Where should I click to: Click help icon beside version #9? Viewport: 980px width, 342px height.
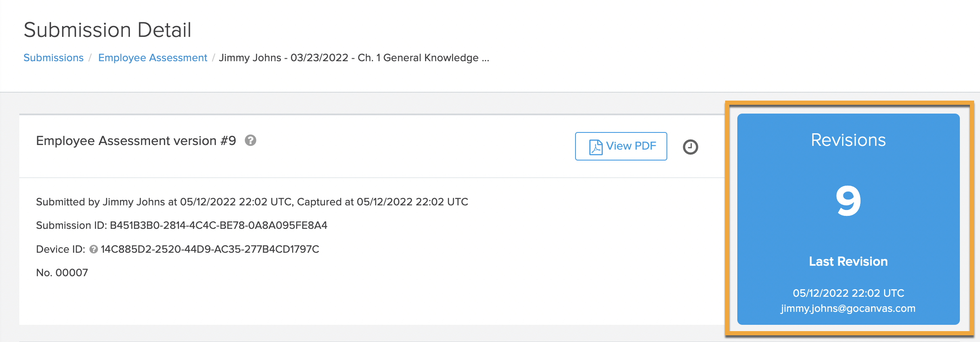pos(251,140)
